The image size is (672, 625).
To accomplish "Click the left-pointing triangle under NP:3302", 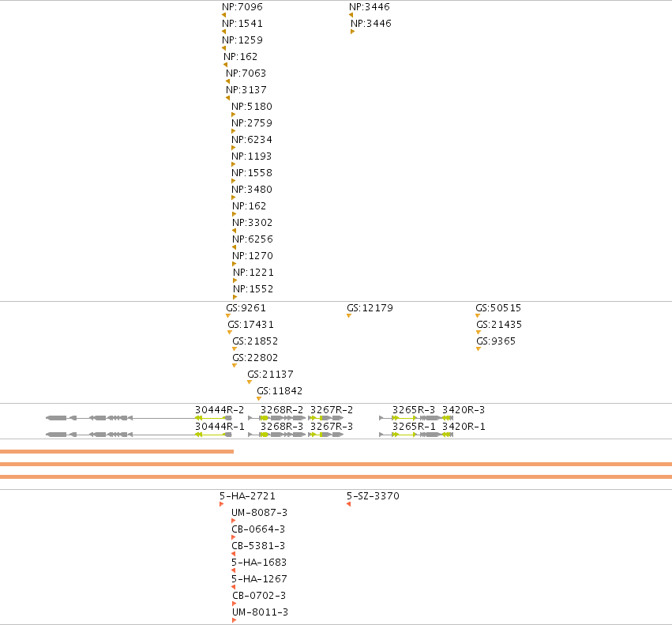I will (x=234, y=231).
